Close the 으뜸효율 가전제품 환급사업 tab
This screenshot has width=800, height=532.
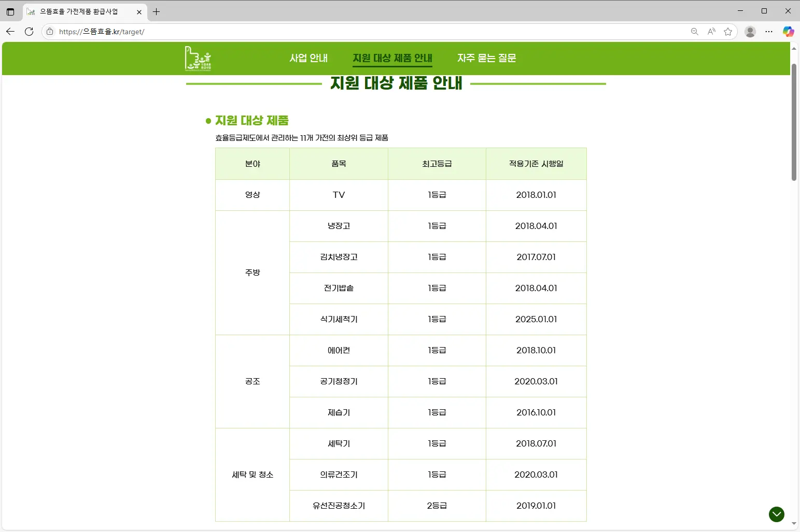[x=139, y=11]
